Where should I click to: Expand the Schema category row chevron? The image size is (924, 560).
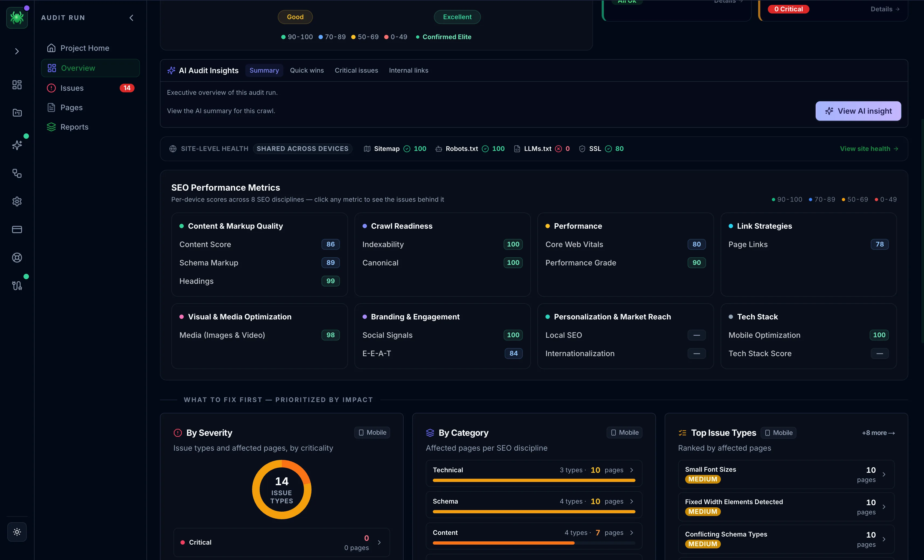(x=631, y=501)
